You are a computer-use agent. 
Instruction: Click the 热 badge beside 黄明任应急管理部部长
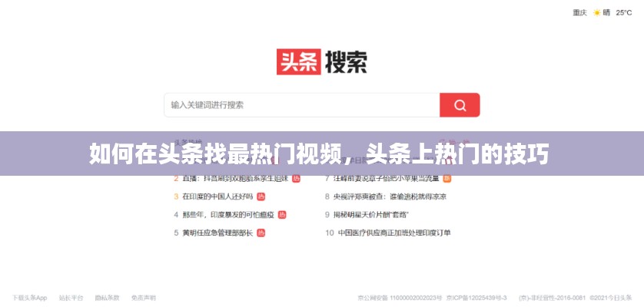[261, 233]
